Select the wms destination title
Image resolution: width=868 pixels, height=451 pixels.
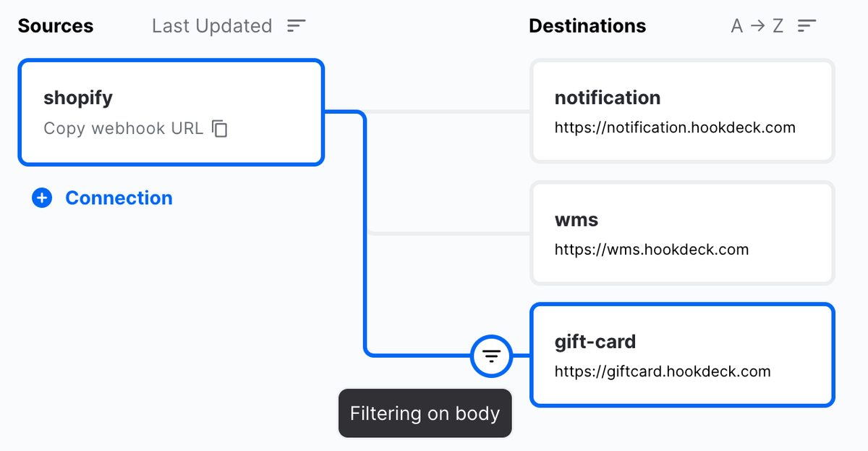tap(576, 219)
